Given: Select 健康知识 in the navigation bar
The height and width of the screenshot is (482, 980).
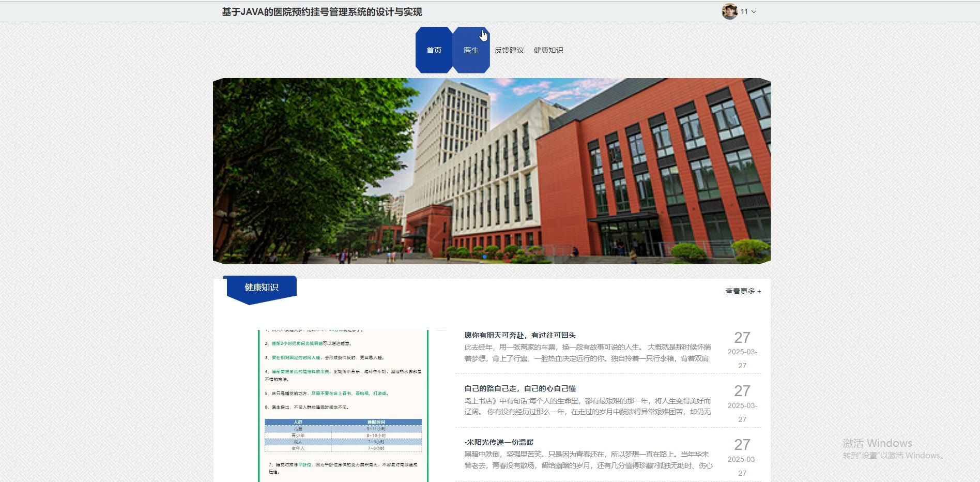Looking at the screenshot, I should coord(548,50).
